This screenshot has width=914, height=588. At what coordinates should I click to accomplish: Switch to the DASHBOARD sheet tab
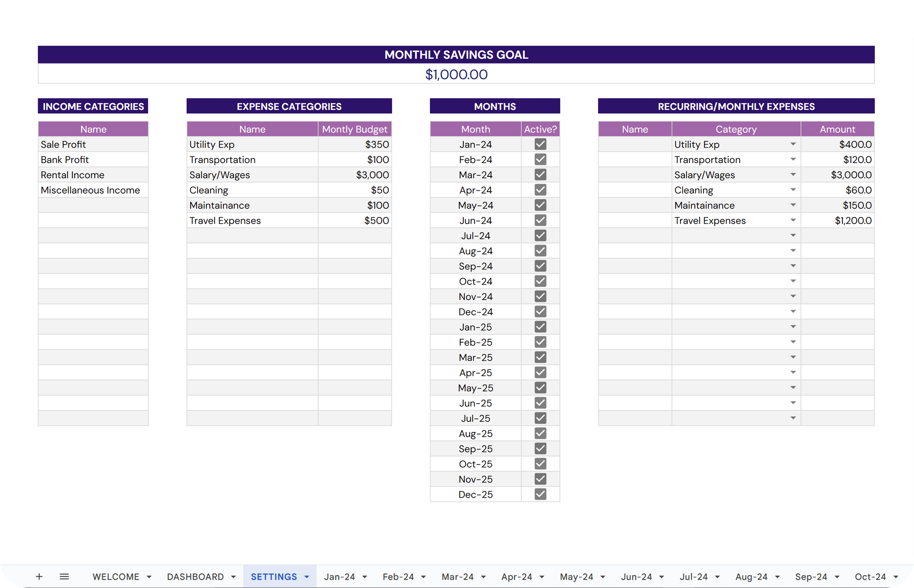195,577
